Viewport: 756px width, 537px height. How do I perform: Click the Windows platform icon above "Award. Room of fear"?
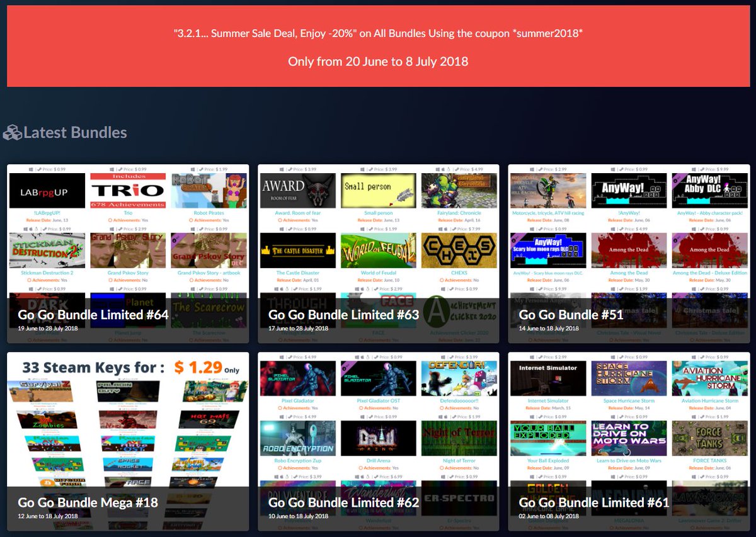[282, 169]
